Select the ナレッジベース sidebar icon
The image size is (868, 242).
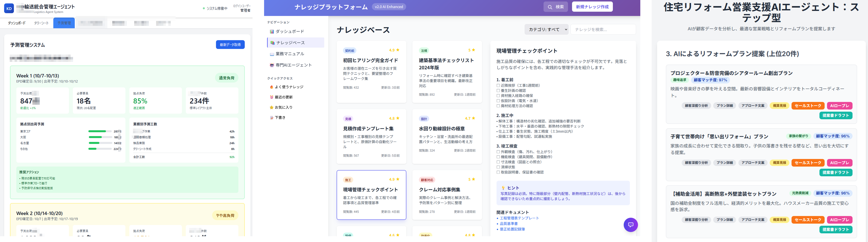pyautogui.click(x=273, y=43)
